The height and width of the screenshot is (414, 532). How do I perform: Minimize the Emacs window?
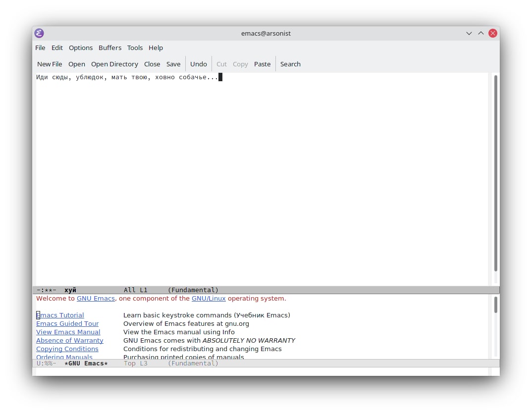pos(469,33)
